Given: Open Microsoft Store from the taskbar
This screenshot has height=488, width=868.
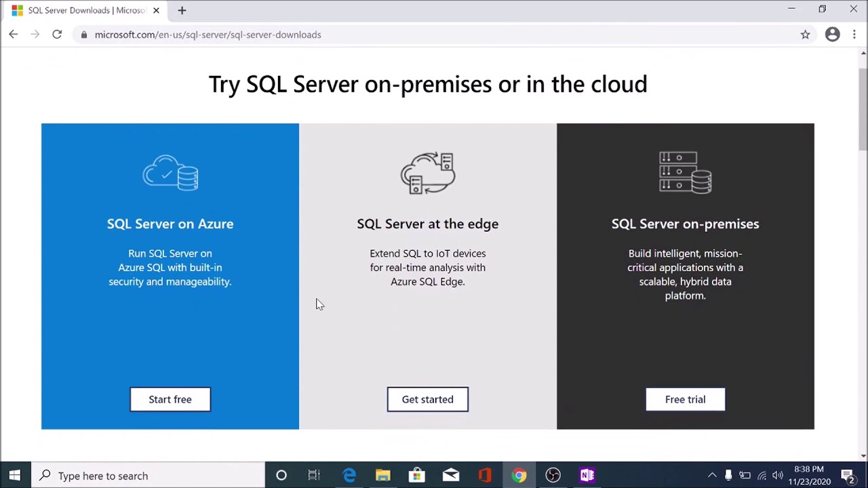Looking at the screenshot, I should pyautogui.click(x=416, y=475).
